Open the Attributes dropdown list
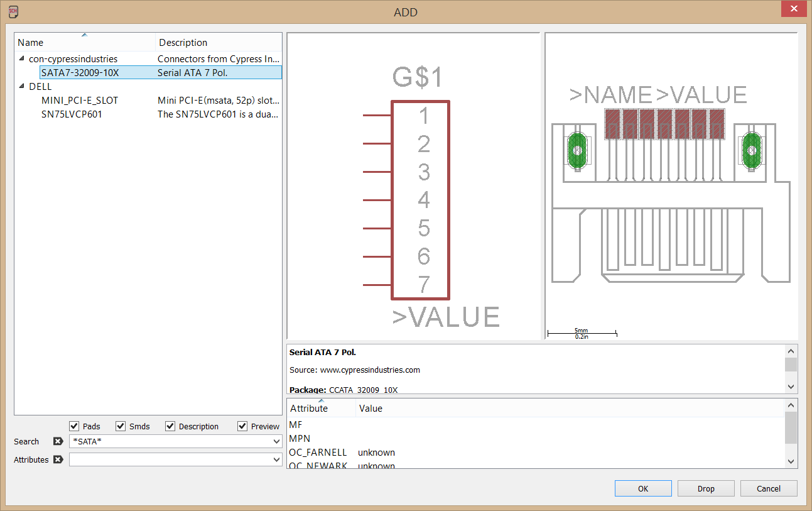The image size is (812, 511). [x=276, y=460]
